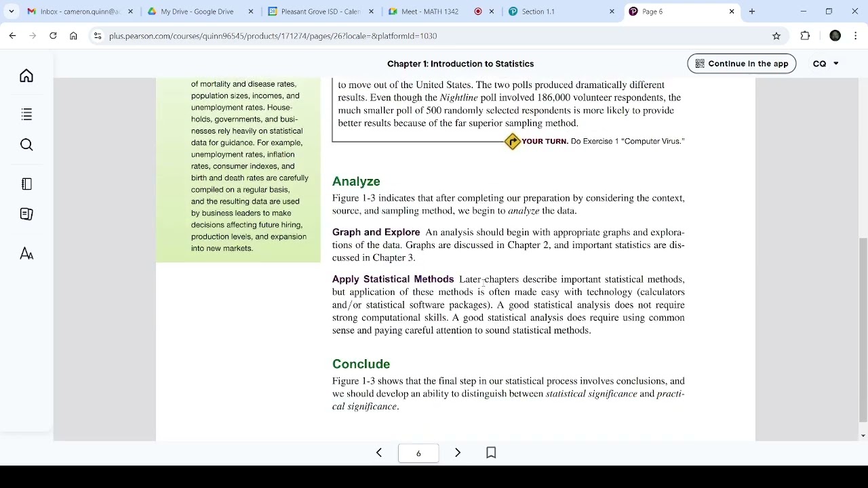Click the 'Graph and Explore' subheading

(x=376, y=232)
